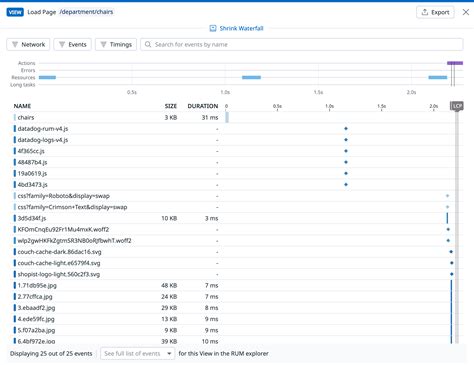
Task: Open the Network filter
Action: pos(28,44)
